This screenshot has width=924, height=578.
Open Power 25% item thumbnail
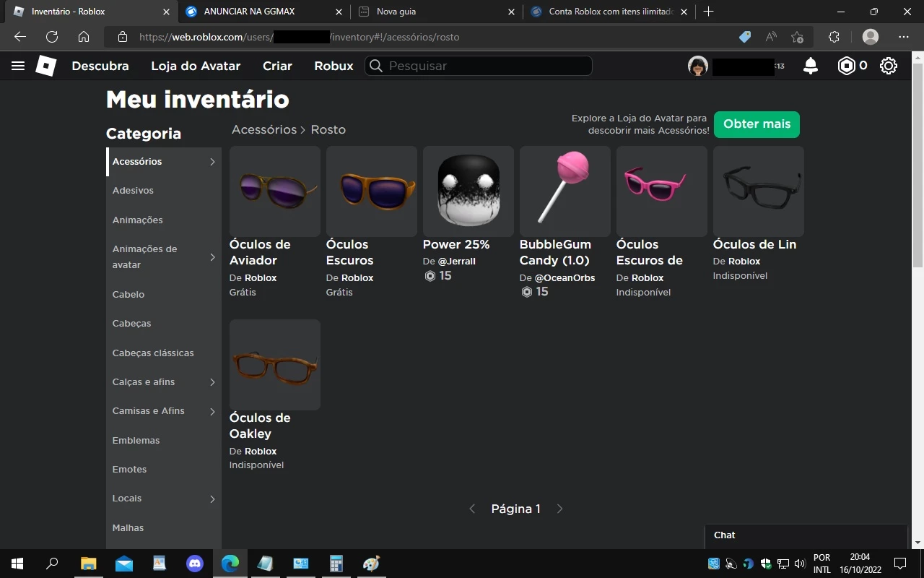pos(468,191)
